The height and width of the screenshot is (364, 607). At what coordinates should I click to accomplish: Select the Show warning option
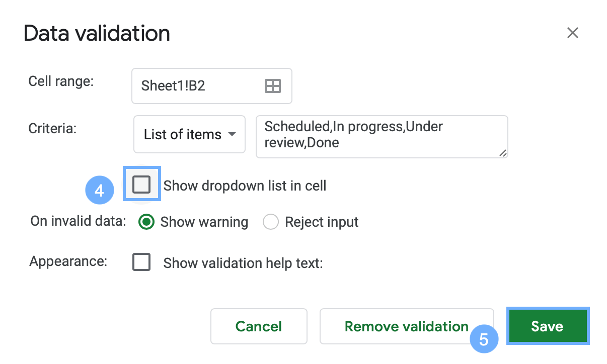point(146,222)
